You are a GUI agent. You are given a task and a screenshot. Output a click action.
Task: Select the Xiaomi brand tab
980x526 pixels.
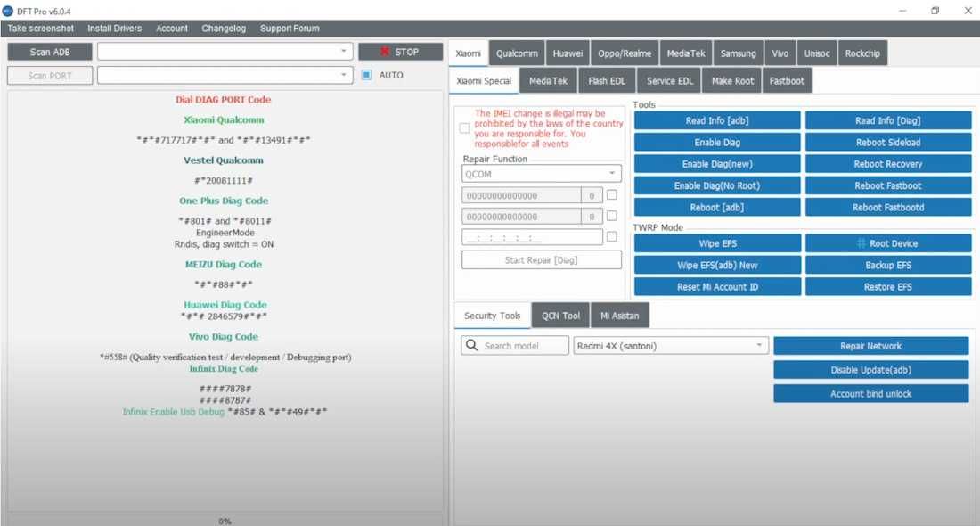(x=468, y=53)
